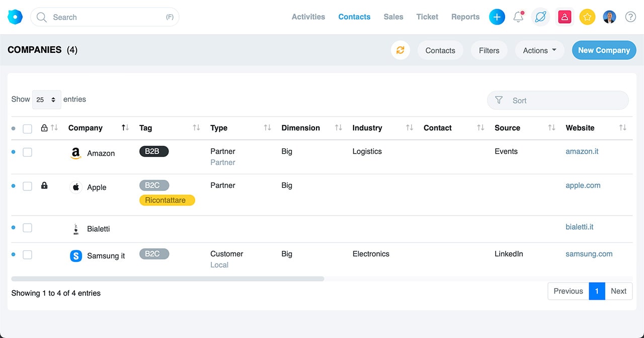Viewport: 644px width, 338px height.
Task: Toggle the select-all header checkbox
Action: point(28,128)
